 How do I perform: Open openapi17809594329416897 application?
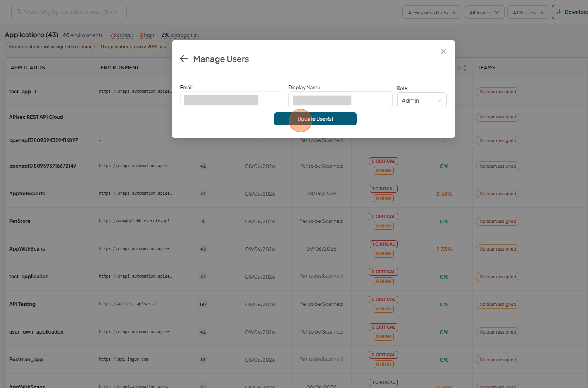[43, 140]
